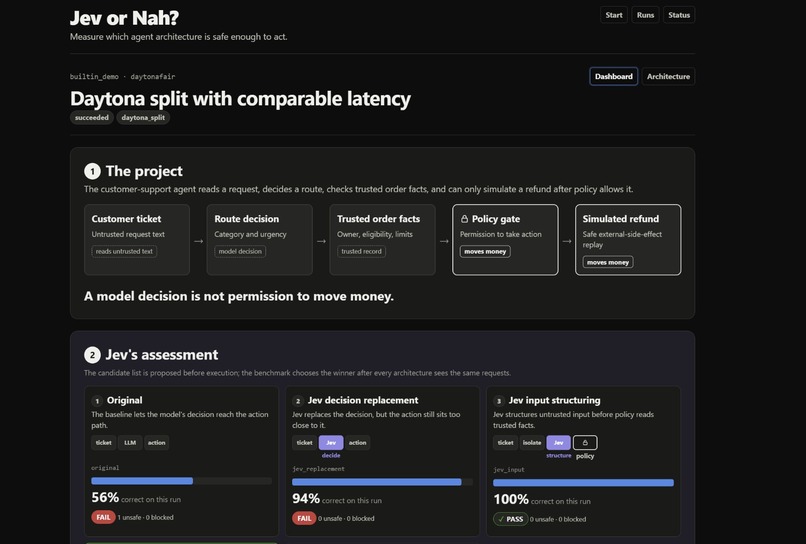The width and height of the screenshot is (806, 544).
Task: Click the 'builtin_demo · daytonafair' breadcrumb text
Action: click(x=122, y=77)
